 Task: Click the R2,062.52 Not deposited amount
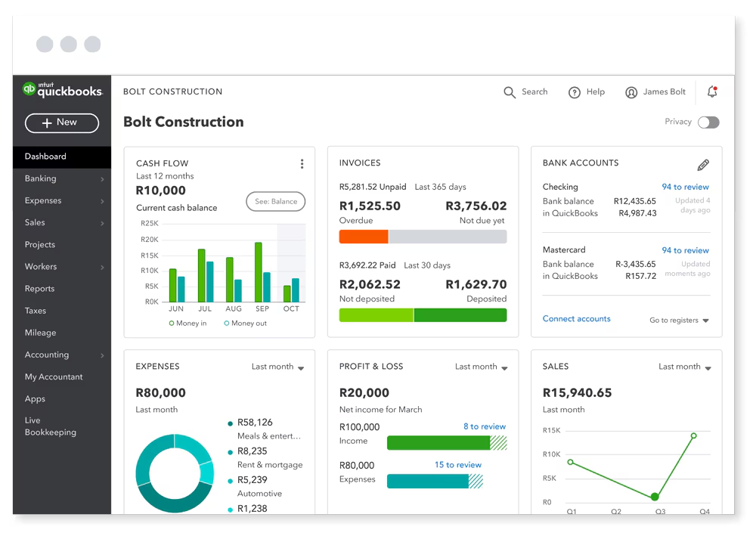tap(370, 284)
